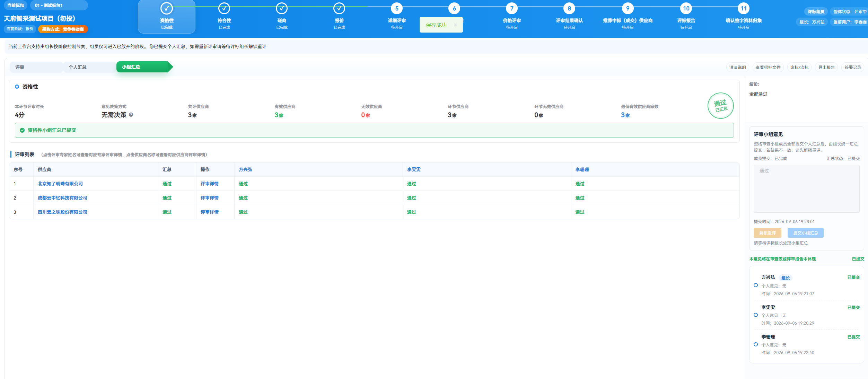The height and width of the screenshot is (379, 868).
Task: Click 导出报告 button
Action: click(x=826, y=68)
